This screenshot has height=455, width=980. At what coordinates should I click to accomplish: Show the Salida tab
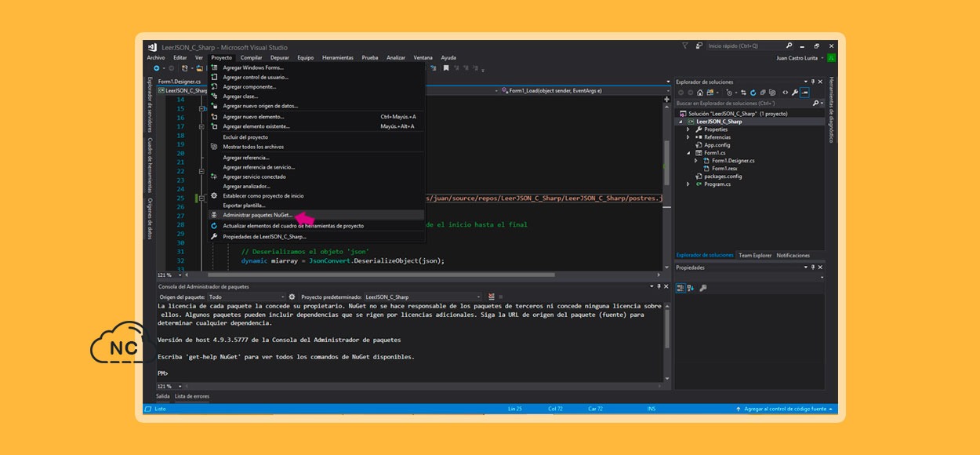163,397
